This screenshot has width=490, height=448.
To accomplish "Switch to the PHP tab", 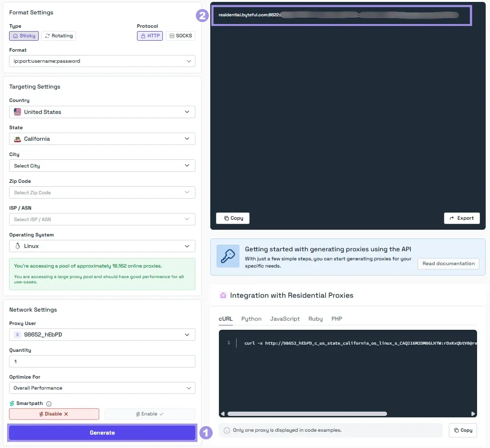I will click(337, 319).
